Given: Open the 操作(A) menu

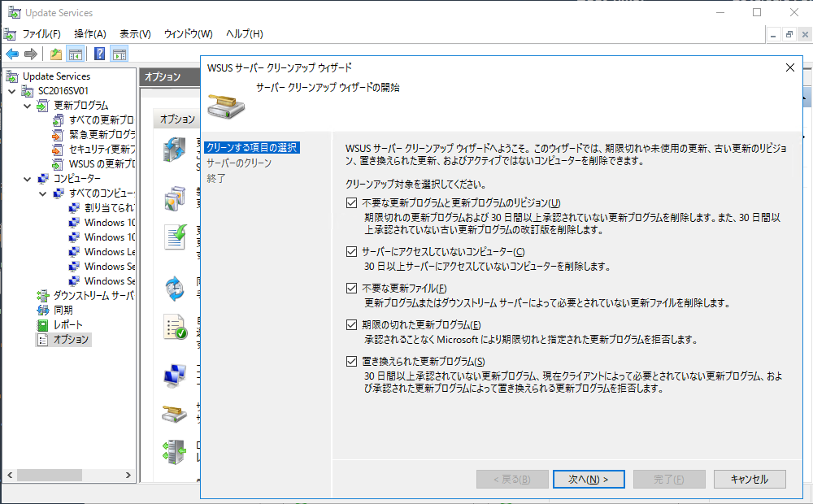Looking at the screenshot, I should pyautogui.click(x=90, y=33).
